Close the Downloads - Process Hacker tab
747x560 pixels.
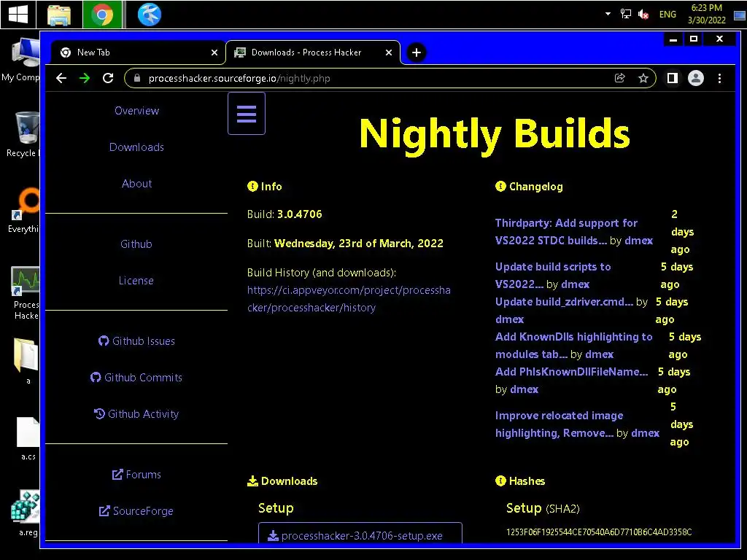(x=389, y=52)
